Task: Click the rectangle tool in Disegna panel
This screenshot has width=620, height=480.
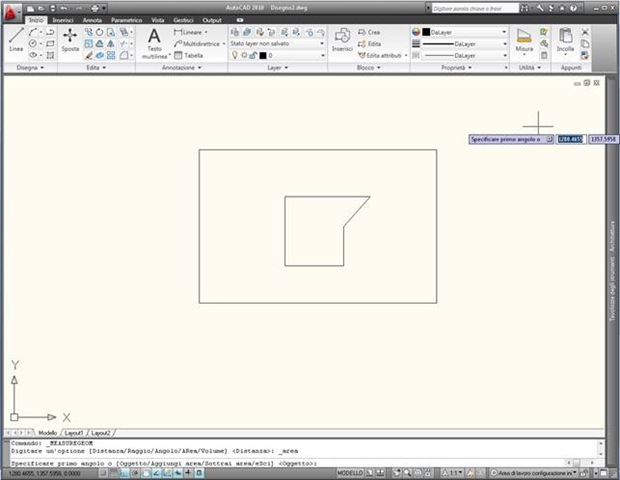Action: click(x=50, y=44)
